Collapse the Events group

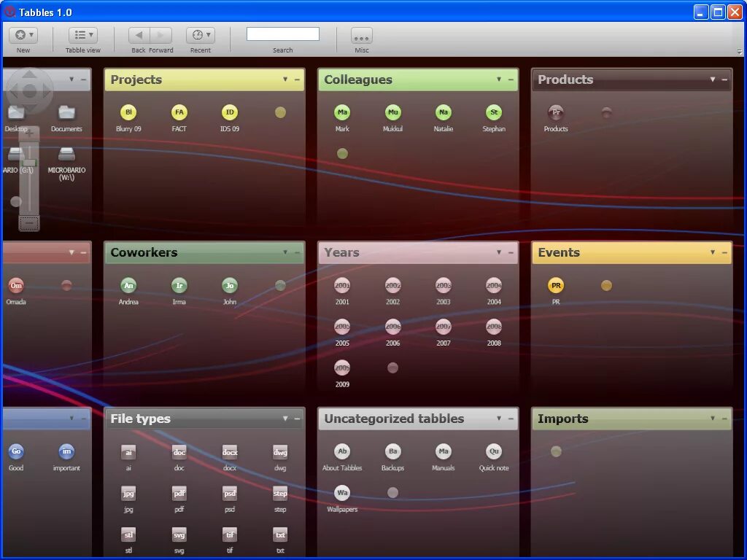[x=724, y=252]
